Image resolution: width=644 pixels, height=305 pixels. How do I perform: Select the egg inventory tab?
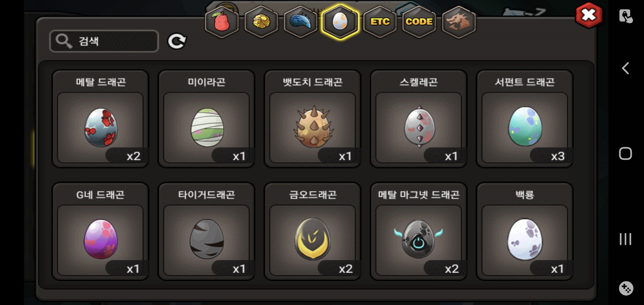click(340, 22)
